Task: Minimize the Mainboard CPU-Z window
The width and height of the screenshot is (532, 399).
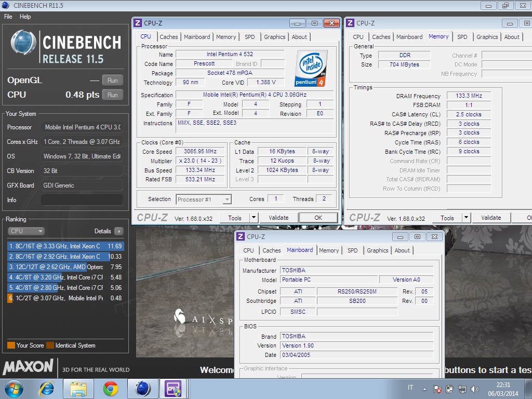Action: [x=401, y=237]
